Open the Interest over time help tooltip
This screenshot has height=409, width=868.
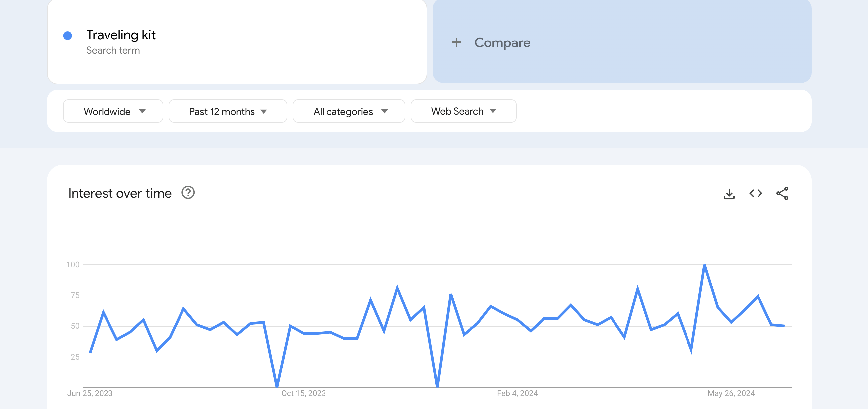pos(188,193)
